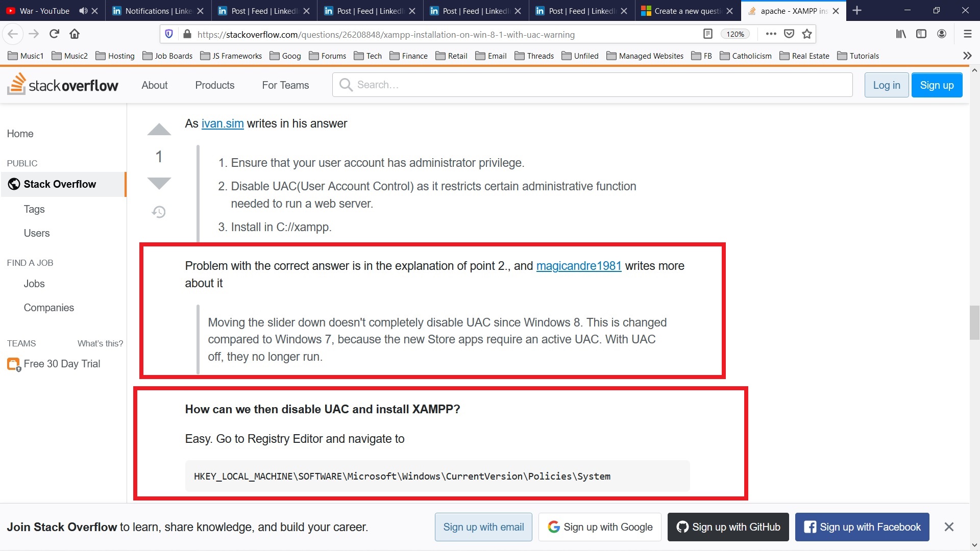Open the Managed Websites bookmarks folder
This screenshot has height=551, width=980.
click(x=645, y=56)
